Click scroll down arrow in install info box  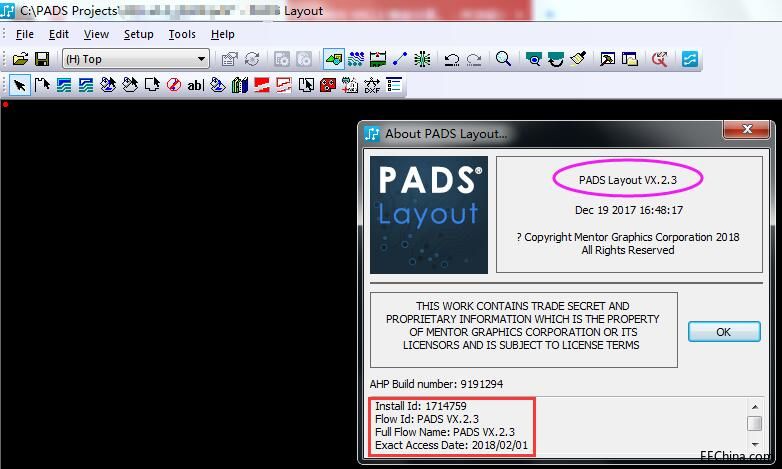pyautogui.click(x=755, y=444)
